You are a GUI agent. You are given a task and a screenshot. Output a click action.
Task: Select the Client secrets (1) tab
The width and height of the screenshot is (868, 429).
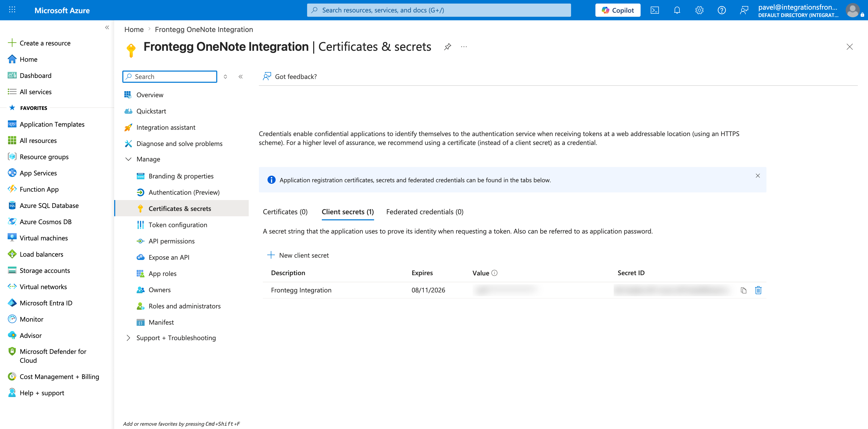point(348,212)
